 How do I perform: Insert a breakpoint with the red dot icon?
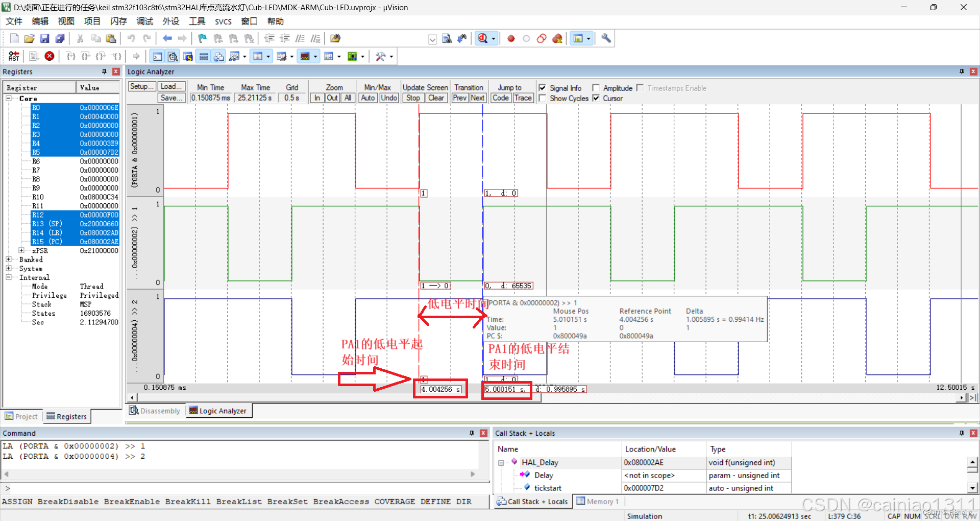tap(511, 38)
